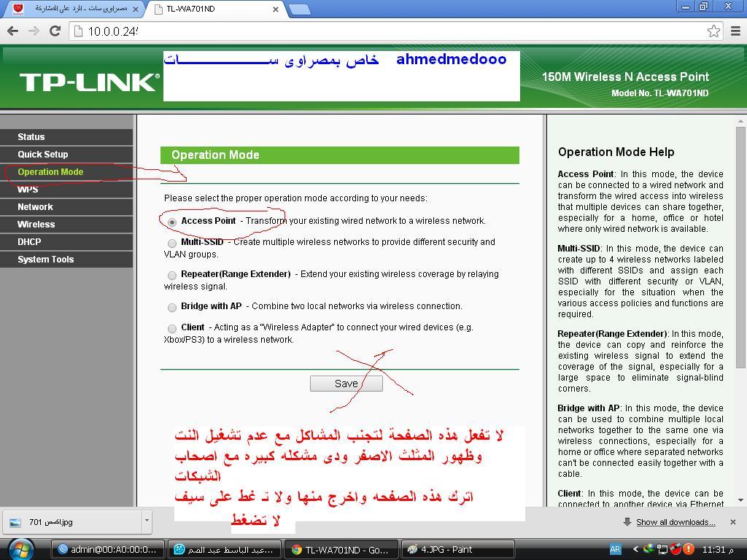This screenshot has height=560, width=747.
Task: Click the browser forward arrow
Action: (34, 31)
